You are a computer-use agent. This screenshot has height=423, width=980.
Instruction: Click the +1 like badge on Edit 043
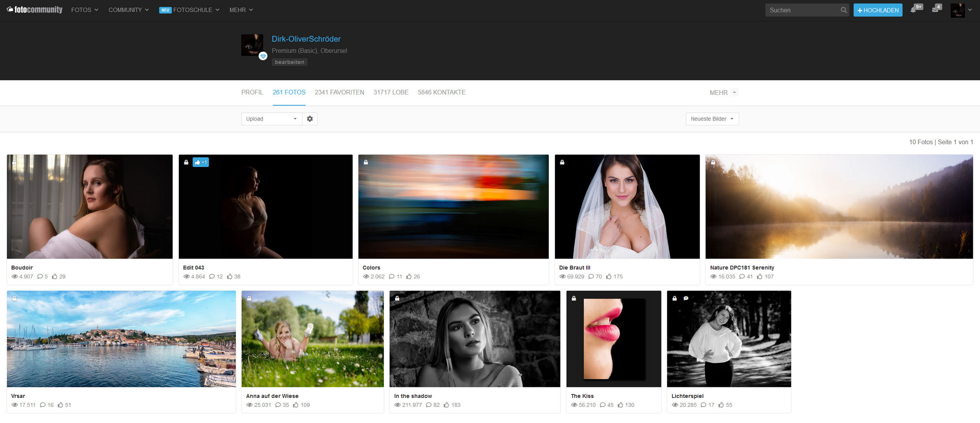pyautogui.click(x=201, y=162)
